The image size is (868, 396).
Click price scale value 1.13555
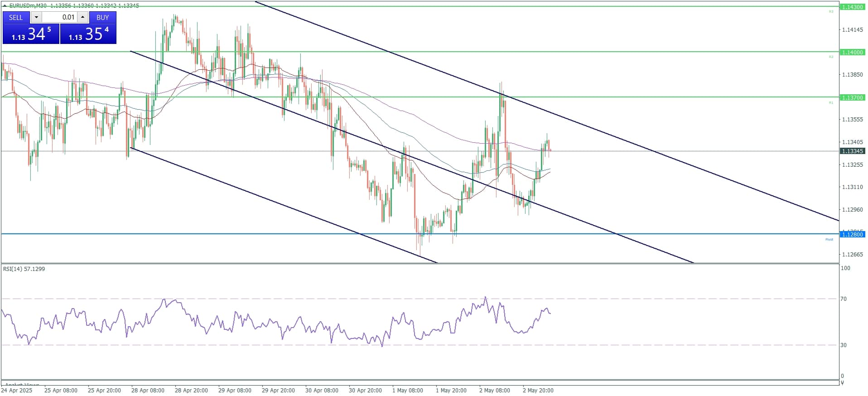tap(852, 119)
